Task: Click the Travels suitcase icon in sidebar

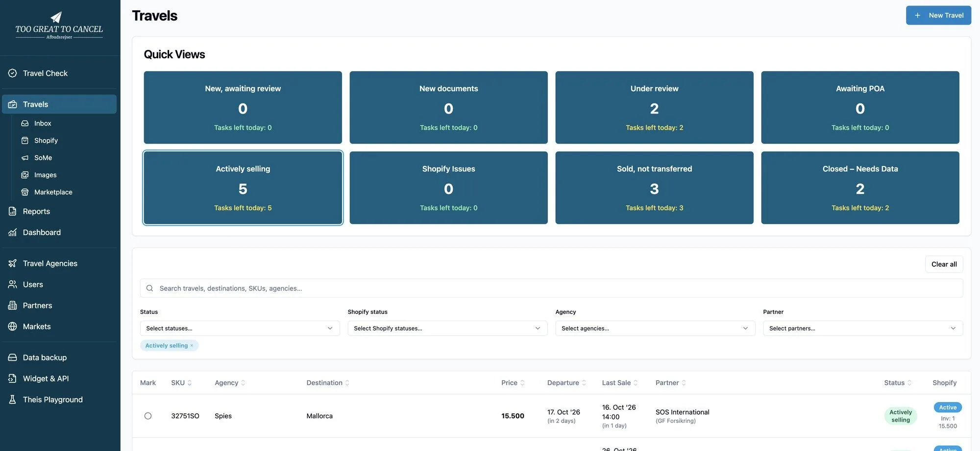Action: coord(13,104)
